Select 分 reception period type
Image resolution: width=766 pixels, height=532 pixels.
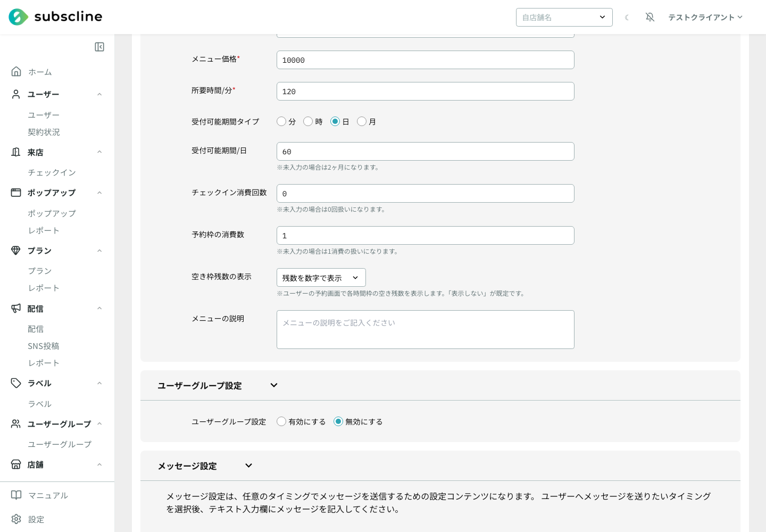point(281,121)
